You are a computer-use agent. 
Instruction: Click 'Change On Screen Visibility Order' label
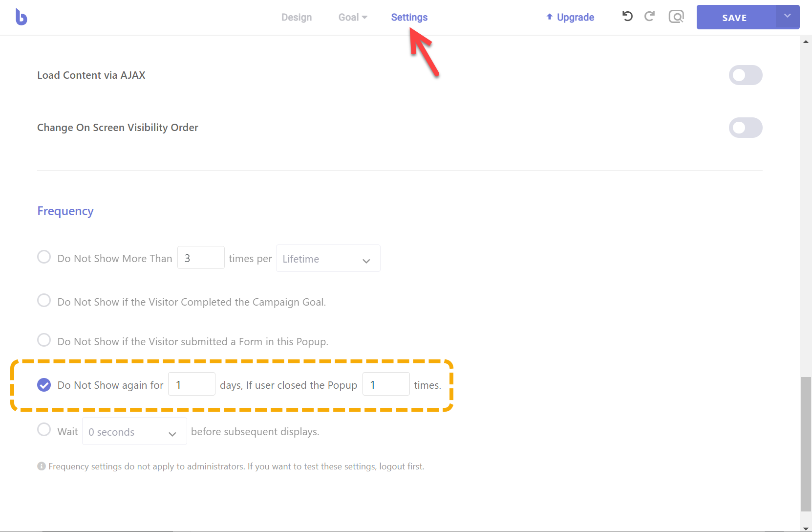pos(118,128)
